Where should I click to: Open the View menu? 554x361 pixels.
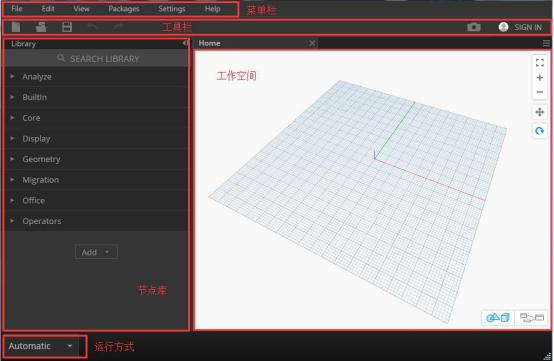coord(82,9)
